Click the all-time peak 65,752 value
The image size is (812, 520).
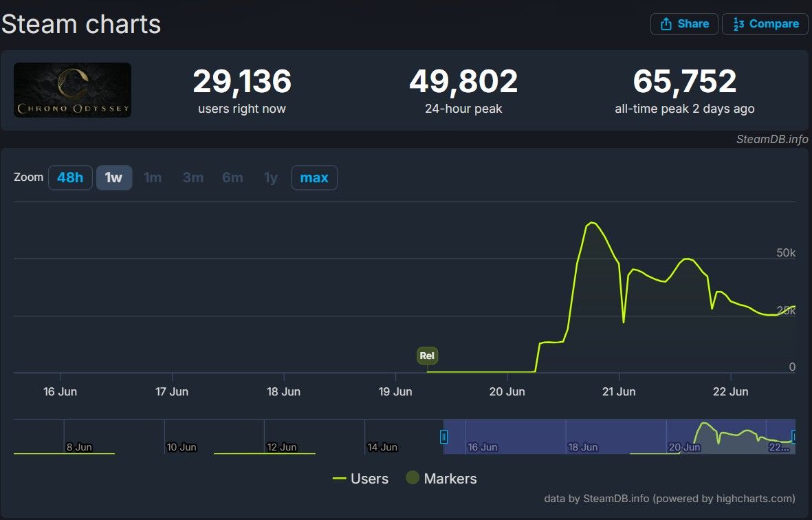[x=684, y=82]
